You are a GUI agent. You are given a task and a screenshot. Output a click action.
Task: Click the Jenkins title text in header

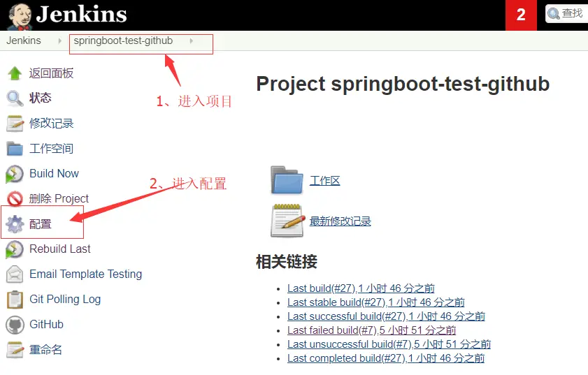click(x=81, y=14)
